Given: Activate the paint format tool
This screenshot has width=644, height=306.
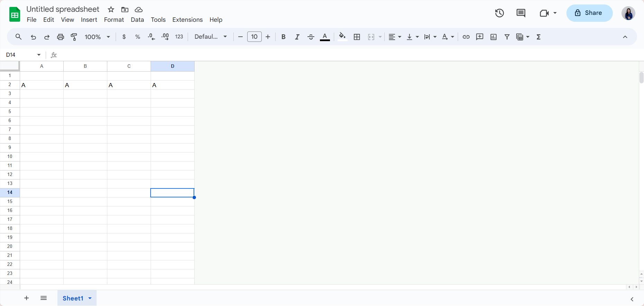Looking at the screenshot, I should point(74,37).
